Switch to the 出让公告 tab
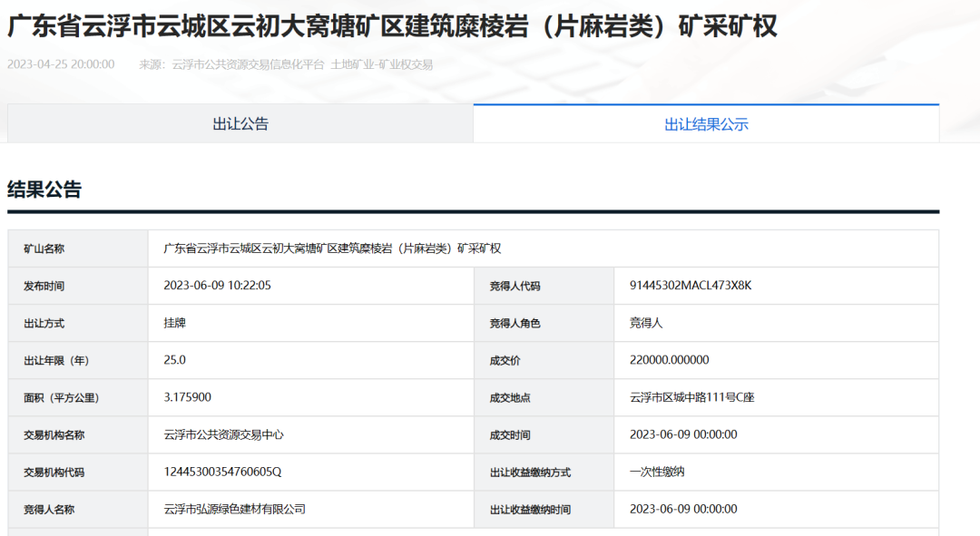The image size is (980, 536). 240,123
